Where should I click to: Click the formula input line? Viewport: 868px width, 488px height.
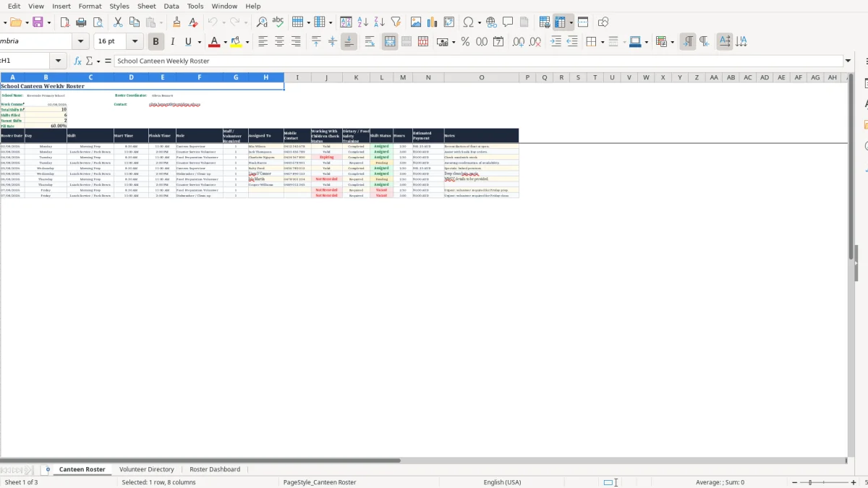click(x=478, y=61)
